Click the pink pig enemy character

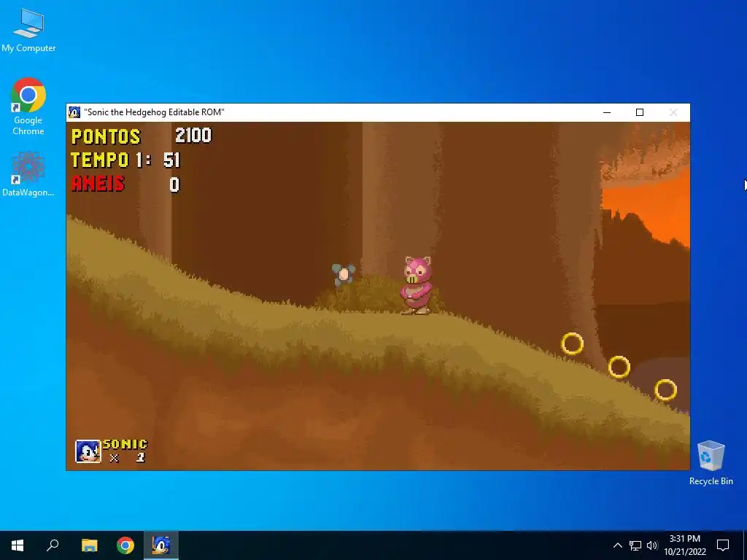pos(417,285)
